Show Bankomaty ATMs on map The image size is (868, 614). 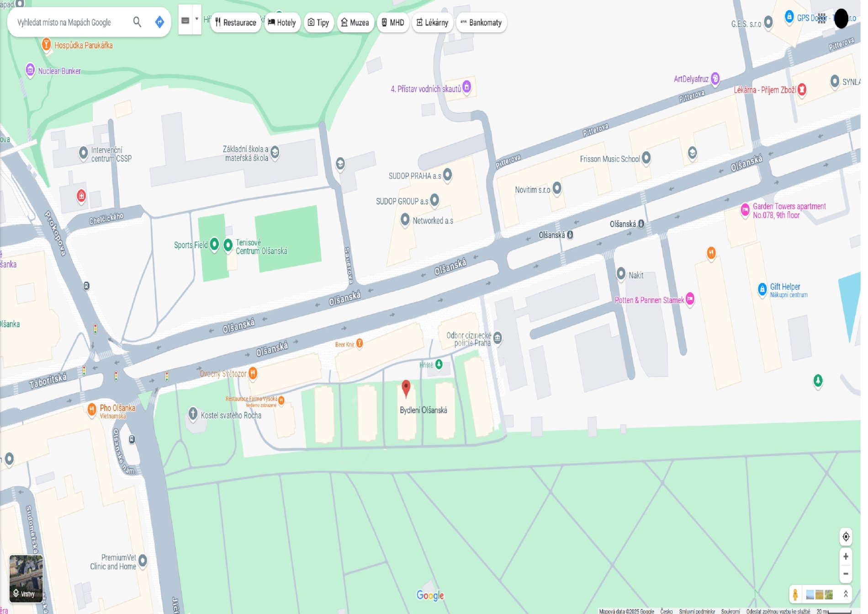(482, 22)
